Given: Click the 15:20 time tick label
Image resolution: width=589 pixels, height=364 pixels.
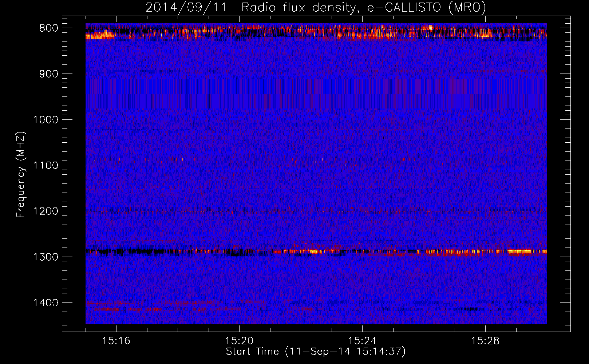Looking at the screenshot, I should pos(239,341).
